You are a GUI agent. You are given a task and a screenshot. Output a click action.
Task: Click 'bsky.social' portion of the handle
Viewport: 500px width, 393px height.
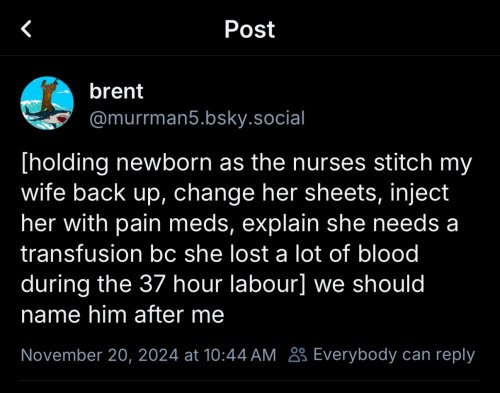point(255,118)
